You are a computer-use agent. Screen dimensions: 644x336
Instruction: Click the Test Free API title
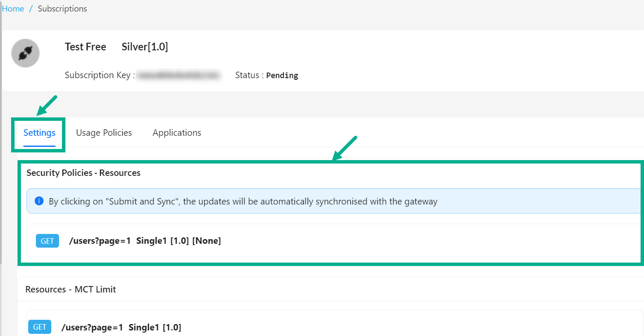[85, 47]
